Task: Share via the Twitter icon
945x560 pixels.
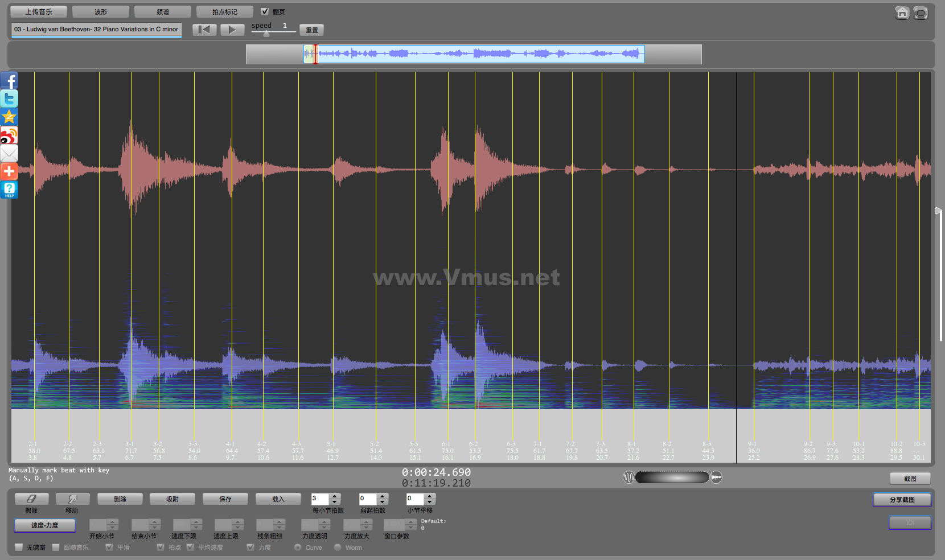Action: pyautogui.click(x=9, y=99)
